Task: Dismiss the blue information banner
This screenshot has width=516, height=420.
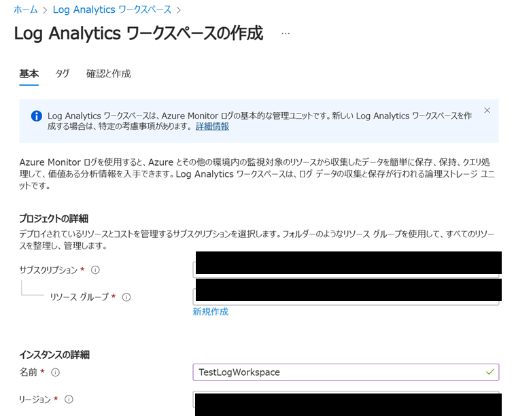Action: click(x=487, y=111)
